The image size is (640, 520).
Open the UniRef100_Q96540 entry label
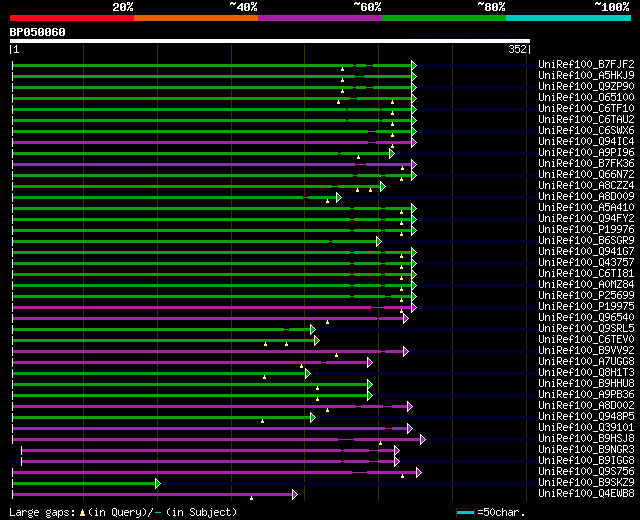pos(586,318)
